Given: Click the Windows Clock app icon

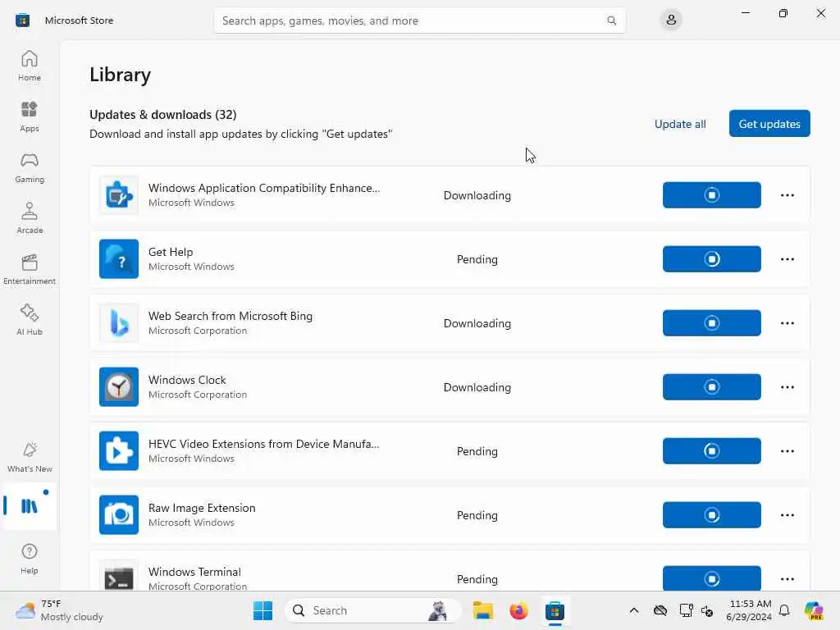Looking at the screenshot, I should 119,387.
